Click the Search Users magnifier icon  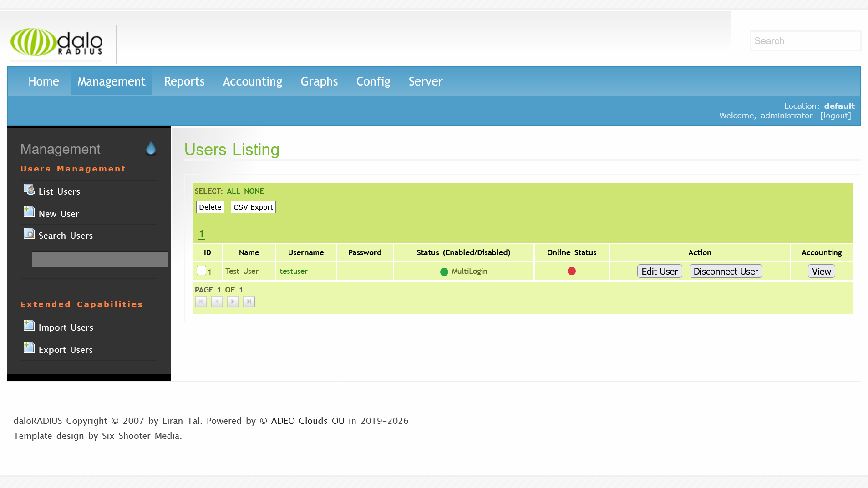pyautogui.click(x=29, y=234)
